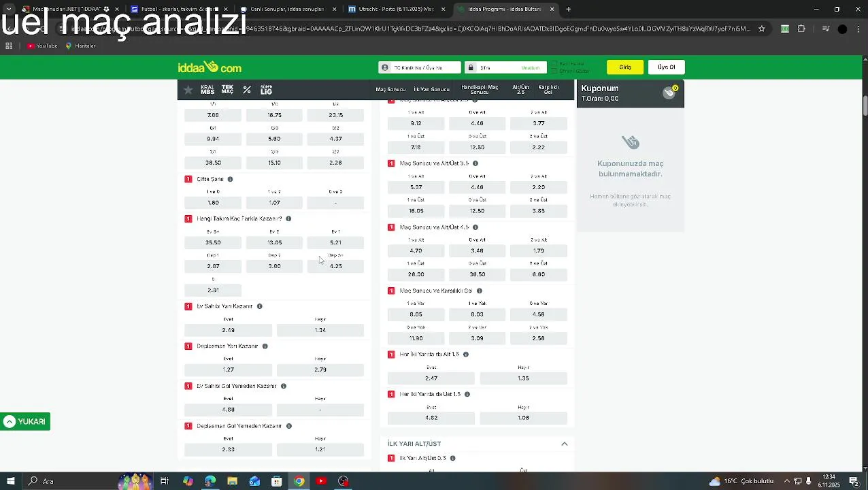Screen dimensions: 868x490
Task: Select Çifte Şans odds 1.80
Action: (213, 203)
